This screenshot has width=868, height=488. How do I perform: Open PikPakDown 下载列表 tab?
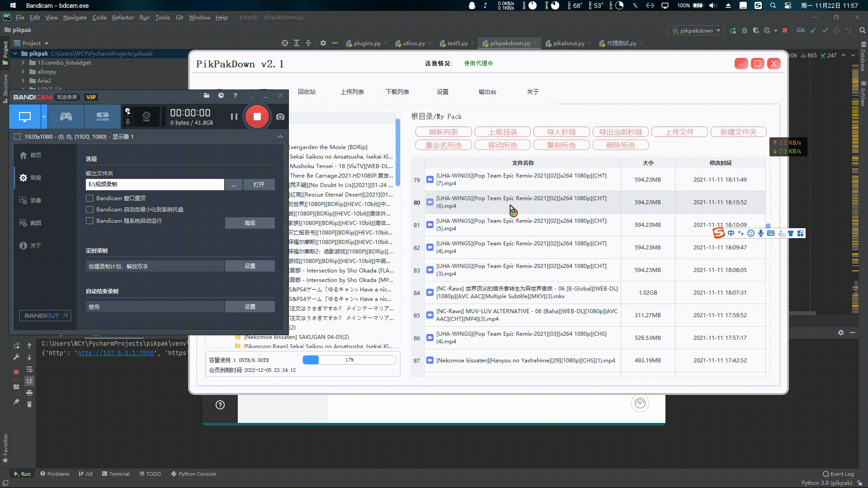click(397, 92)
